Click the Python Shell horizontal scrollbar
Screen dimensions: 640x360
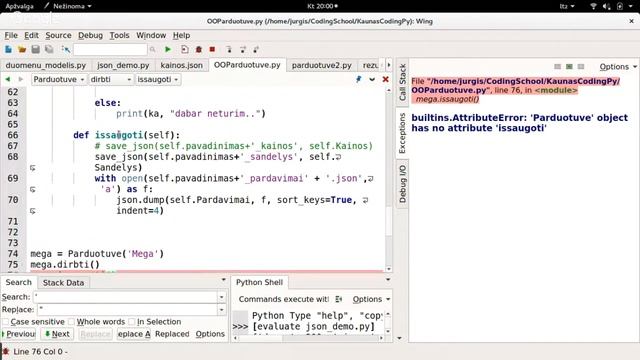(x=308, y=338)
